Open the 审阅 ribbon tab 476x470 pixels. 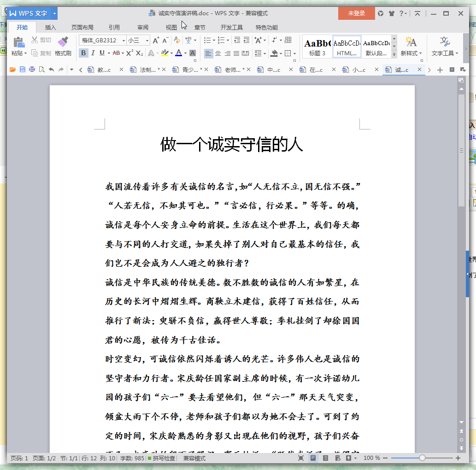click(x=143, y=28)
